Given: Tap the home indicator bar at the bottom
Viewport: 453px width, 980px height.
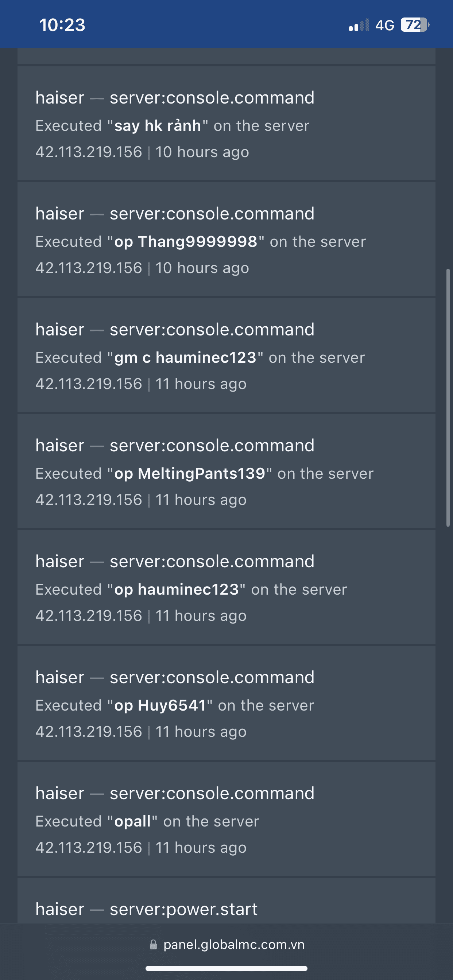Looking at the screenshot, I should 226,968.
